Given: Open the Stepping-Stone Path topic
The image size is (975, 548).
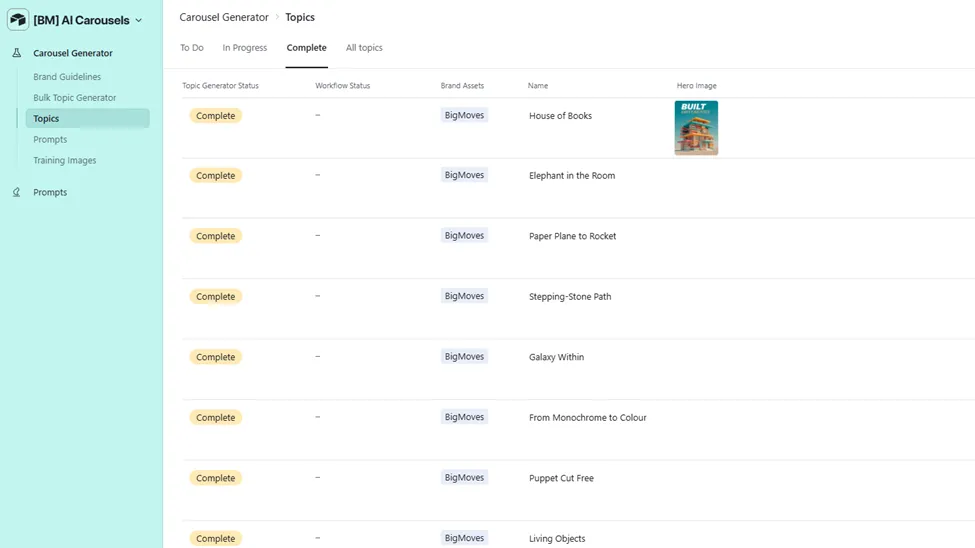Looking at the screenshot, I should tap(570, 297).
